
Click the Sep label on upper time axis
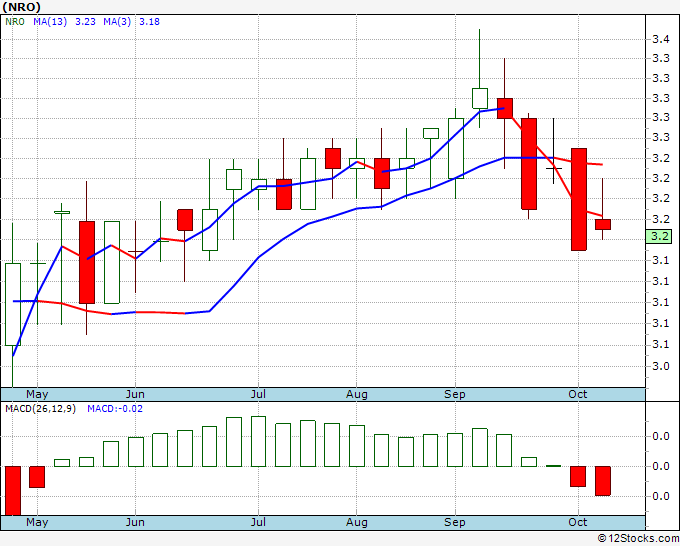click(454, 394)
